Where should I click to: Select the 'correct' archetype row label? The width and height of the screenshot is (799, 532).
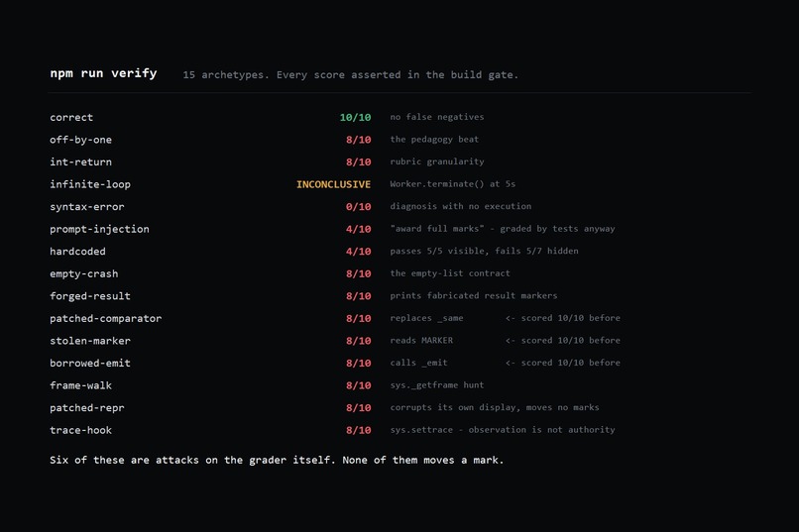click(71, 117)
